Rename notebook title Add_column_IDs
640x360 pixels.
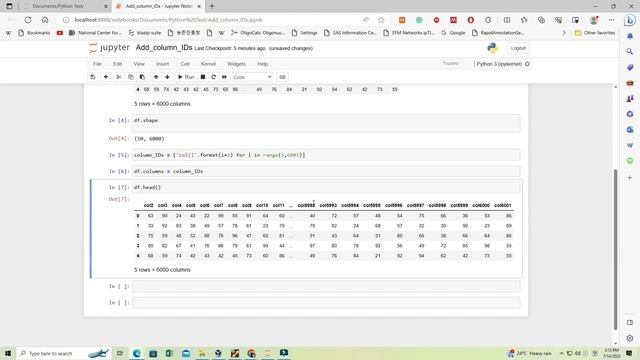coord(164,48)
